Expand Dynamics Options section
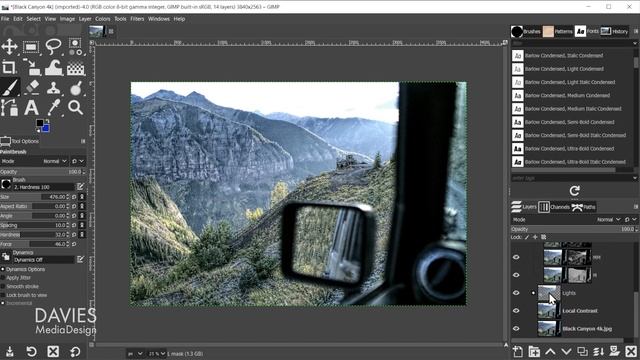This screenshot has width=640, height=360. 3,269
